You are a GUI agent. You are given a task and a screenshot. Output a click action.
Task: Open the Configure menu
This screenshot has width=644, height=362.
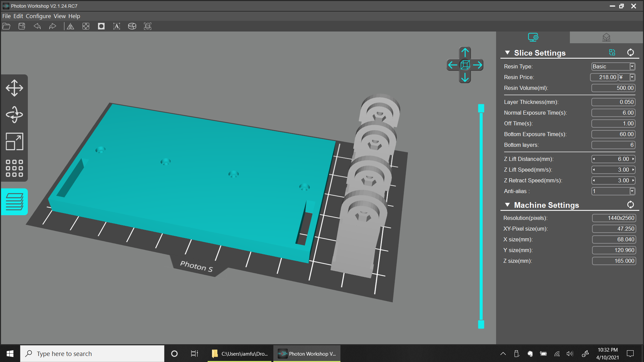(38, 16)
